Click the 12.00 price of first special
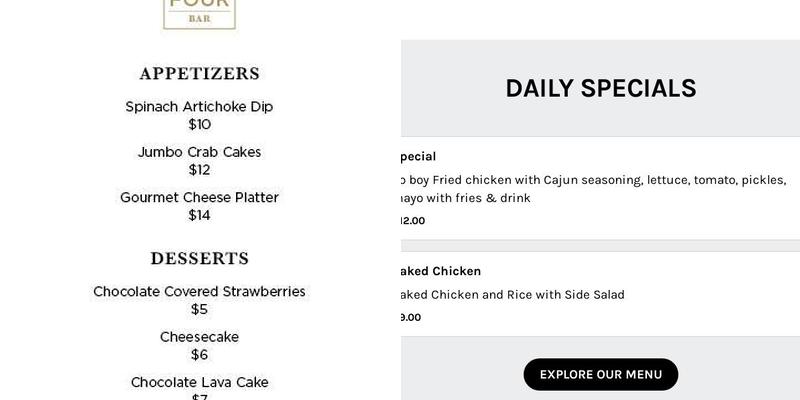 (x=412, y=221)
